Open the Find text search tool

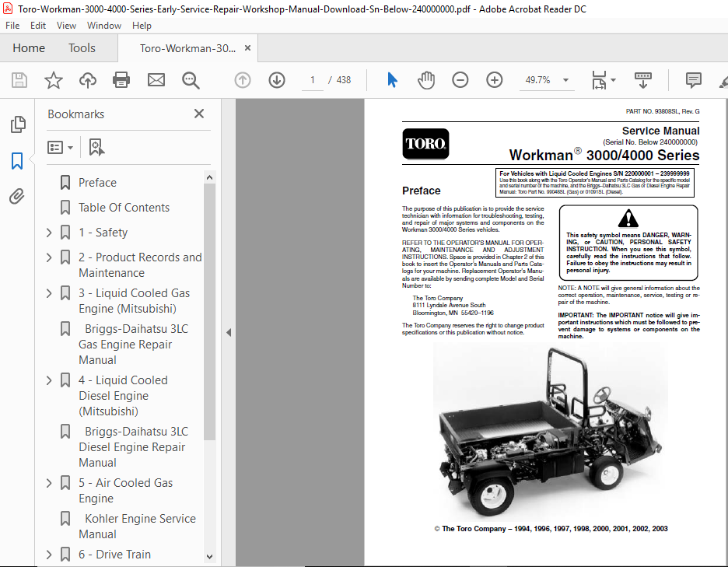click(x=191, y=80)
